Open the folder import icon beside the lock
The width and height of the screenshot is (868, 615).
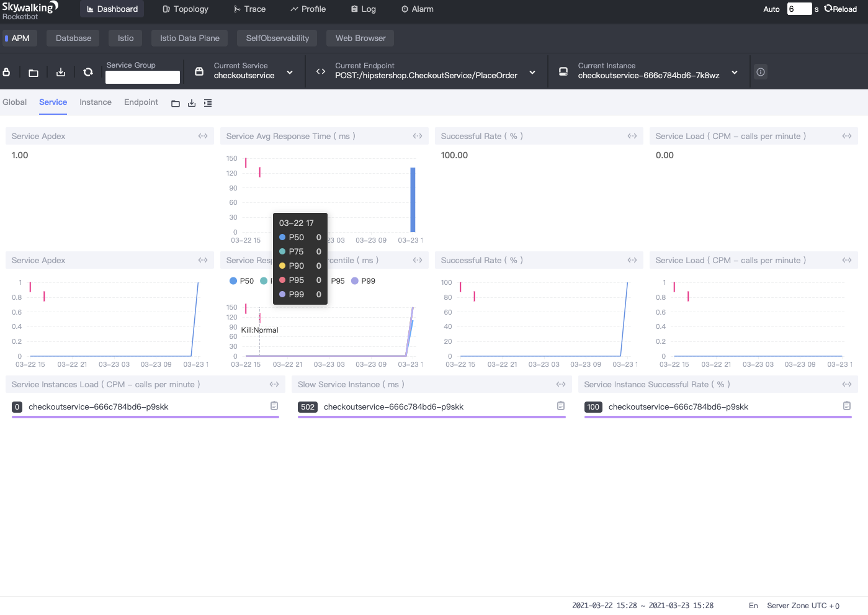[x=34, y=73]
